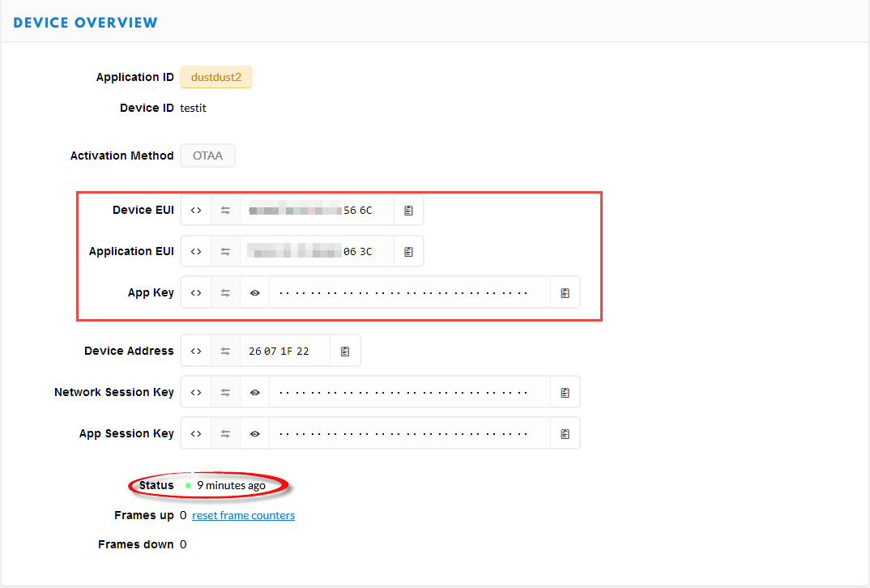The width and height of the screenshot is (870, 588).
Task: Show the Network Session Key value
Action: click(x=254, y=391)
